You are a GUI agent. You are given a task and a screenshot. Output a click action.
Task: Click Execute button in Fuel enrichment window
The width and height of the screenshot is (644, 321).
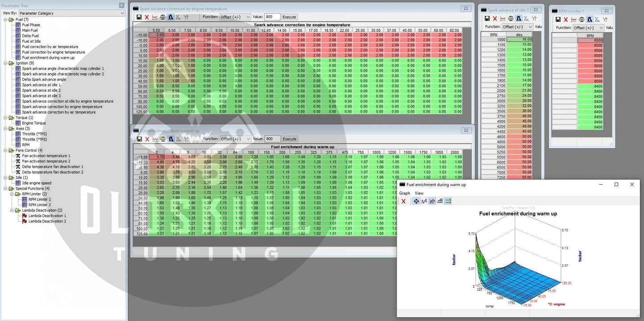[x=289, y=139]
